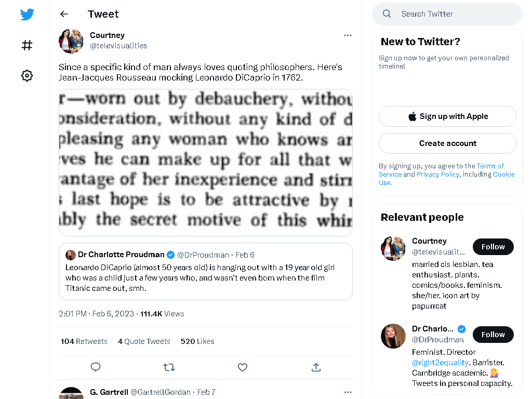
Task: View the 104 Retweets list
Action: tap(84, 341)
